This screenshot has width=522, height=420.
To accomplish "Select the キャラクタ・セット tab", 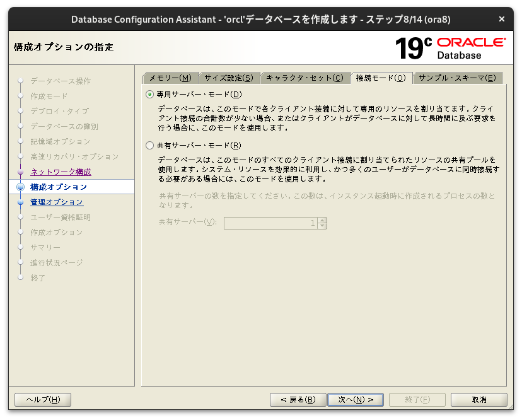I will (302, 78).
